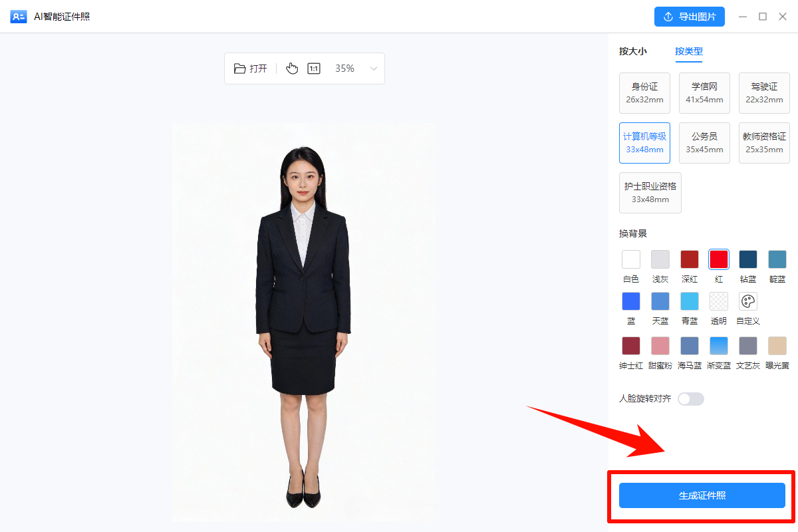Choose the 驾驶证 22x32mm size option
798x532 pixels.
(763, 93)
